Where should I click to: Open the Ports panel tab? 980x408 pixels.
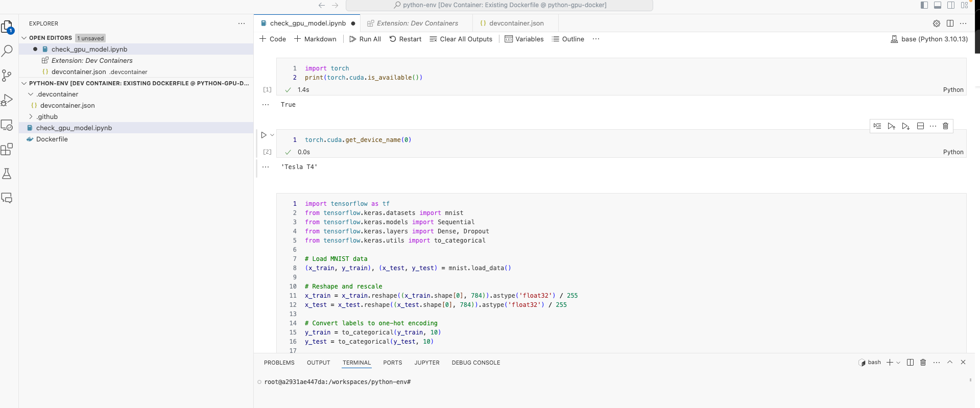point(393,363)
